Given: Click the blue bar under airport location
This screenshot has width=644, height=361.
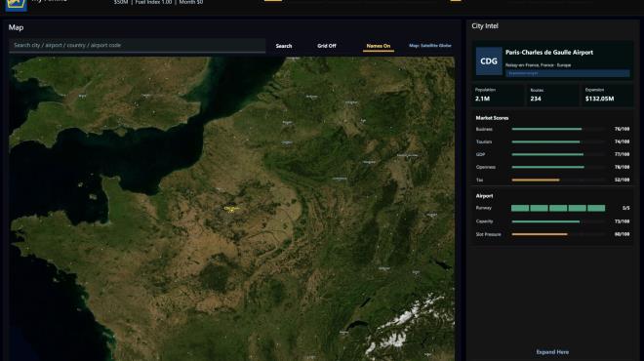Looking at the screenshot, I should tap(568, 73).
